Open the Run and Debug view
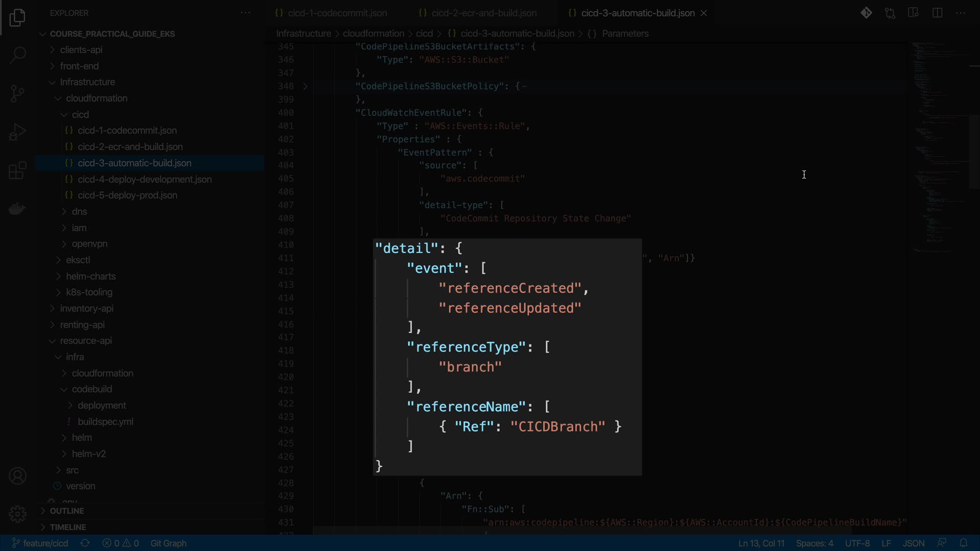 tap(17, 132)
